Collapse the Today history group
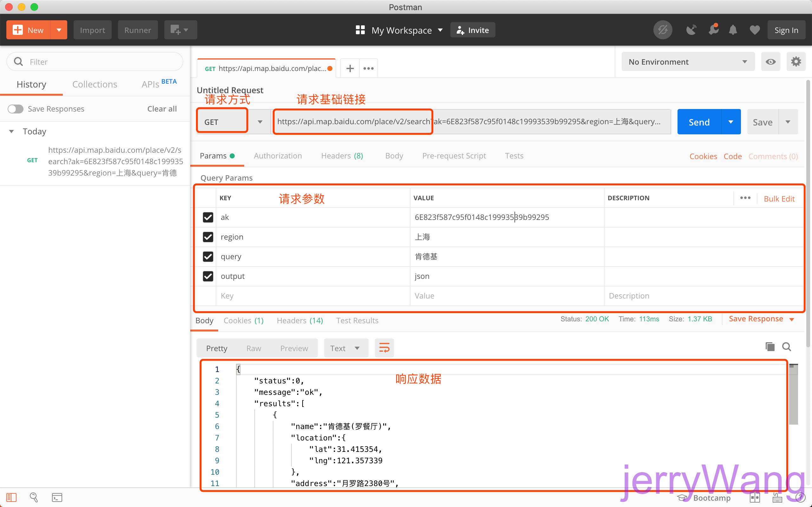The width and height of the screenshot is (812, 507). point(12,132)
